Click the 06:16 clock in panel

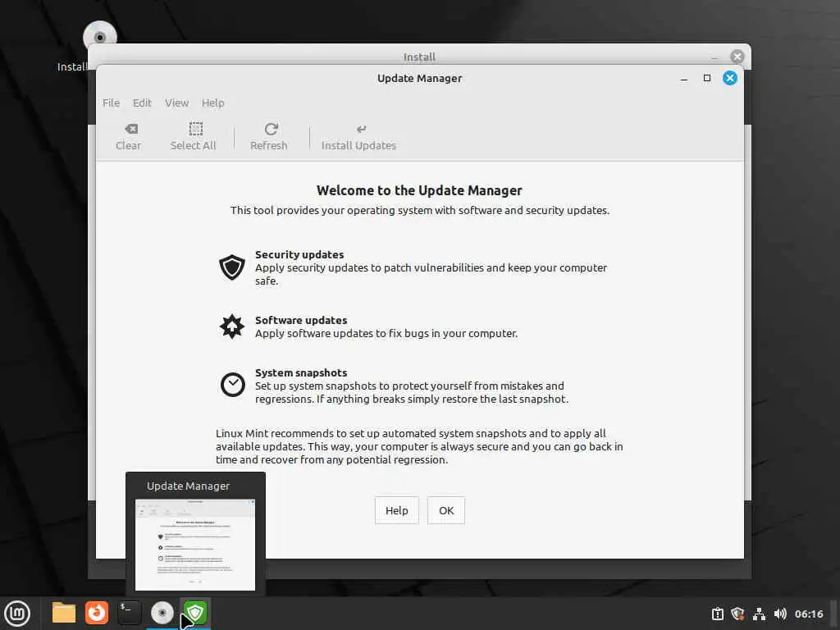[x=809, y=614]
